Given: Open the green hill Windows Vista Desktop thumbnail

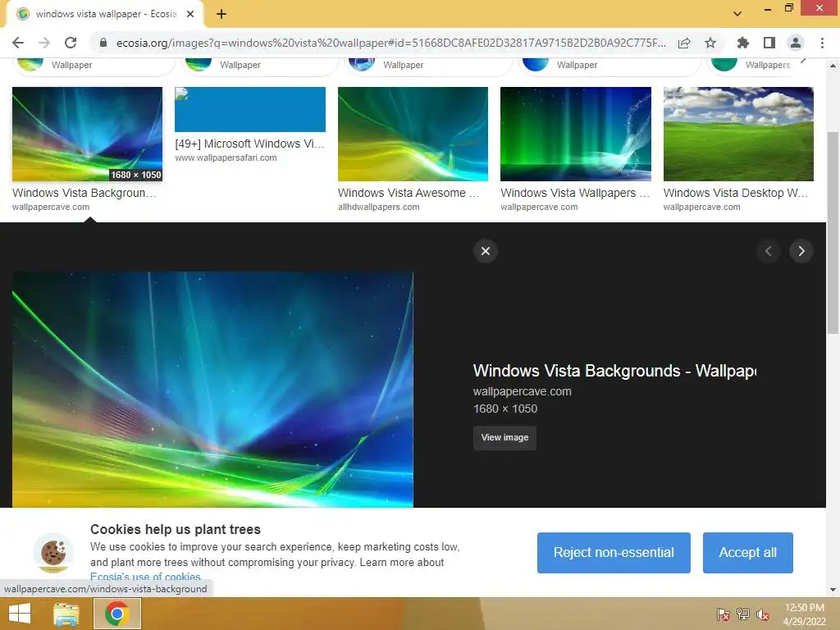Looking at the screenshot, I should click(x=738, y=134).
